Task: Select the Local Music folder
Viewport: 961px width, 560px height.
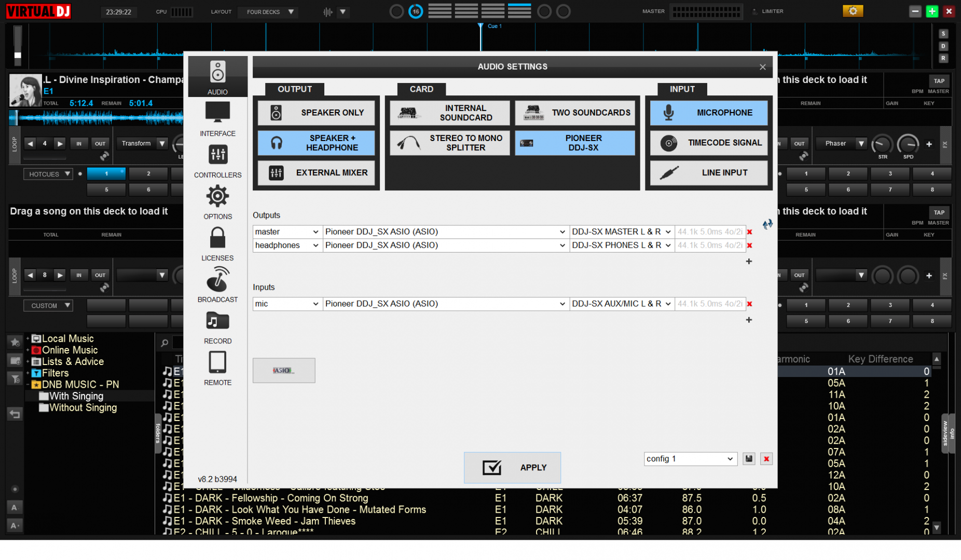Action: [x=67, y=339]
